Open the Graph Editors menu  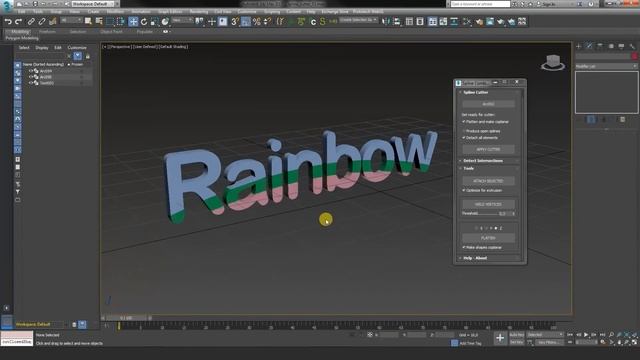(170, 12)
